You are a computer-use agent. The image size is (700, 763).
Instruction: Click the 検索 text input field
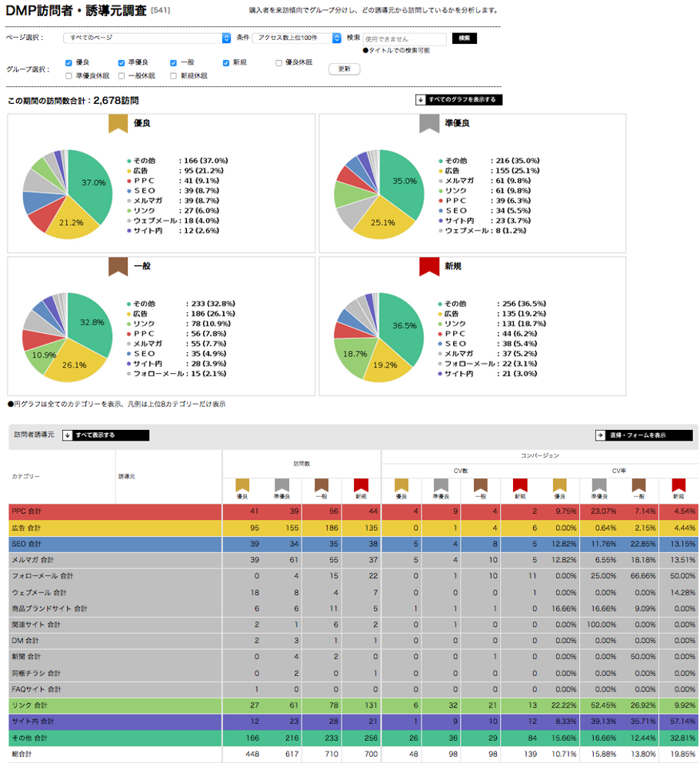(405, 39)
